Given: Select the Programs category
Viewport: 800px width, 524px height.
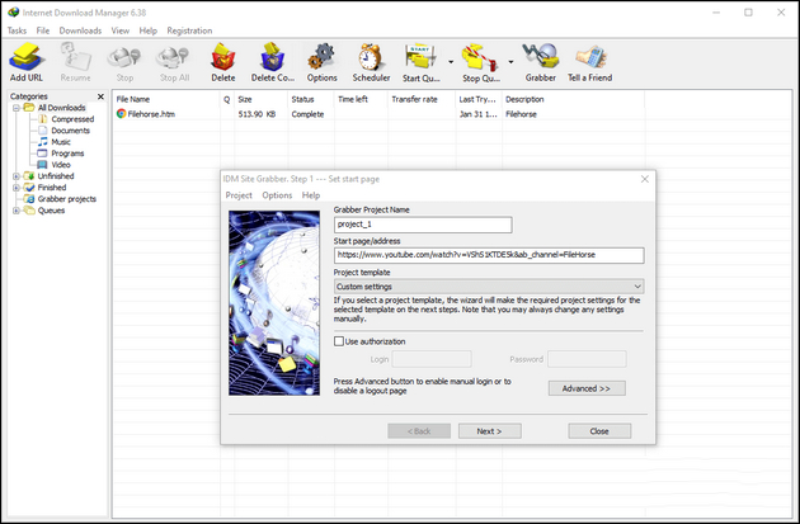Looking at the screenshot, I should pyautogui.click(x=61, y=153).
